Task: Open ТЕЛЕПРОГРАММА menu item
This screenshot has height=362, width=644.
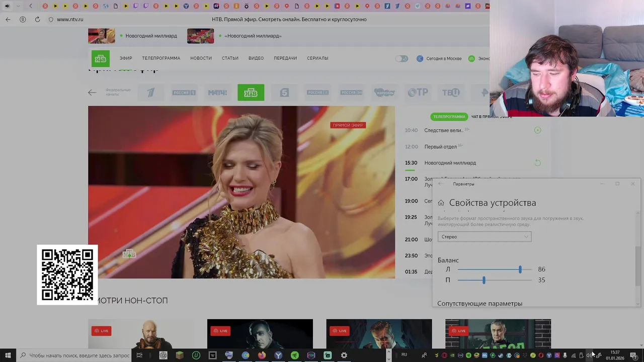Action: (161, 58)
